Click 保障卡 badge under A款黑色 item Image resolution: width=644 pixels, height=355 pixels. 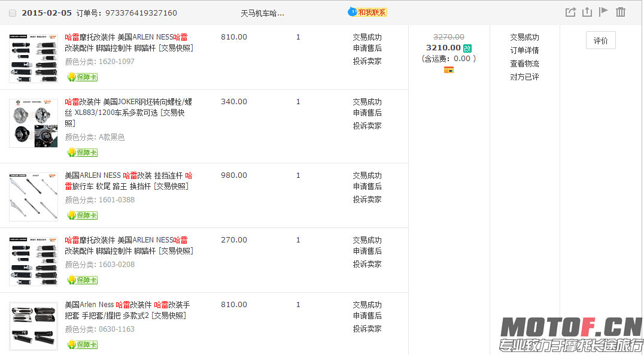[x=83, y=153]
